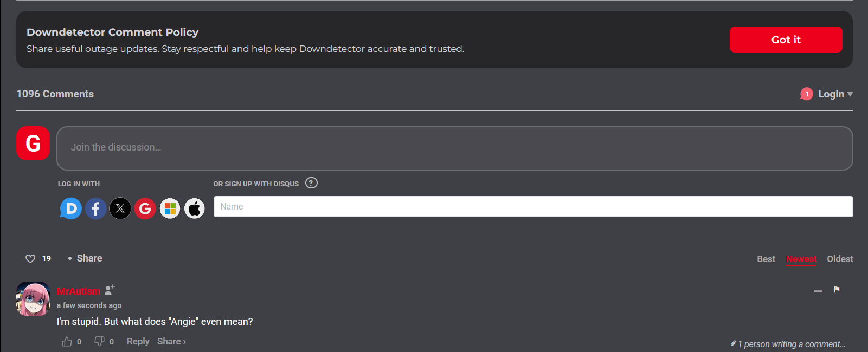The height and width of the screenshot is (352, 868).
Task: Sort comments by Best
Action: [766, 259]
